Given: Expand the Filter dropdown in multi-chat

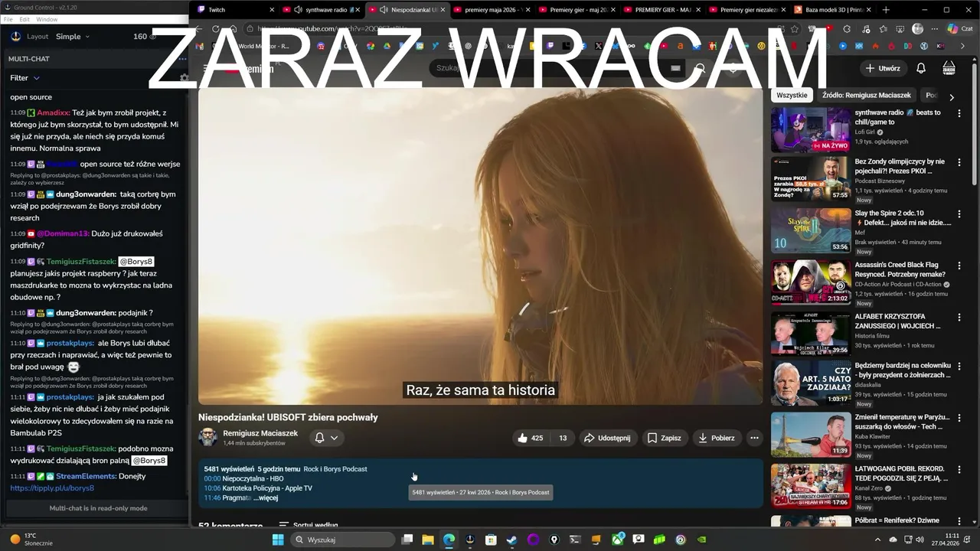Looking at the screenshot, I should [24, 78].
